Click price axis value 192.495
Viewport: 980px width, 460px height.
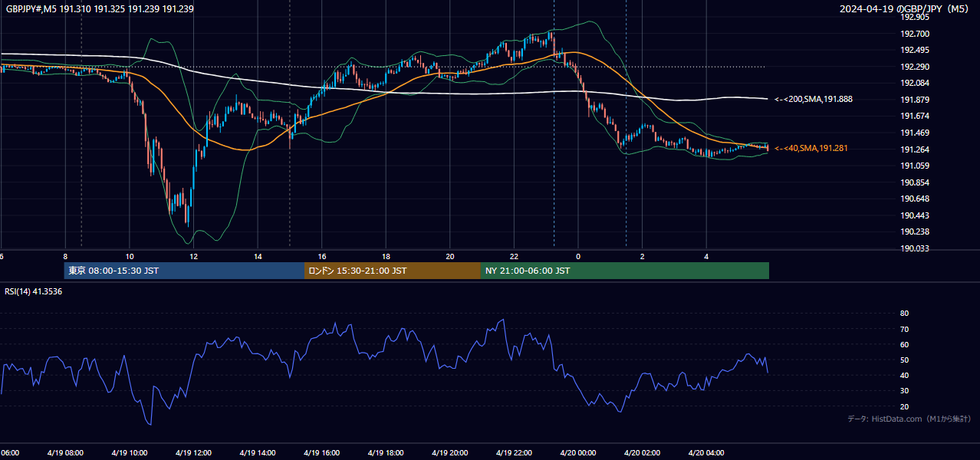[915, 50]
